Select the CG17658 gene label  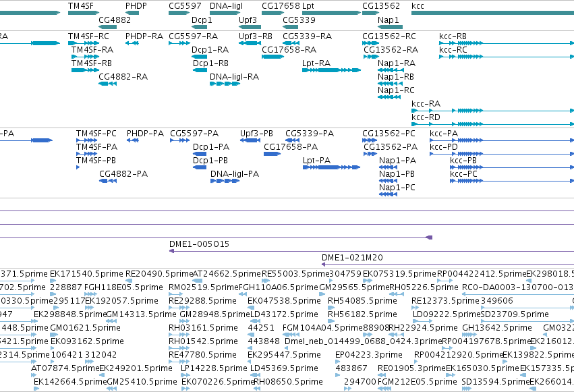tap(281, 6)
